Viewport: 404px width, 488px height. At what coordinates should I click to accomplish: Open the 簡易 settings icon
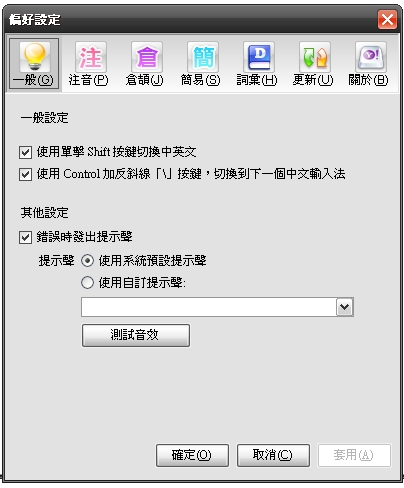[203, 57]
